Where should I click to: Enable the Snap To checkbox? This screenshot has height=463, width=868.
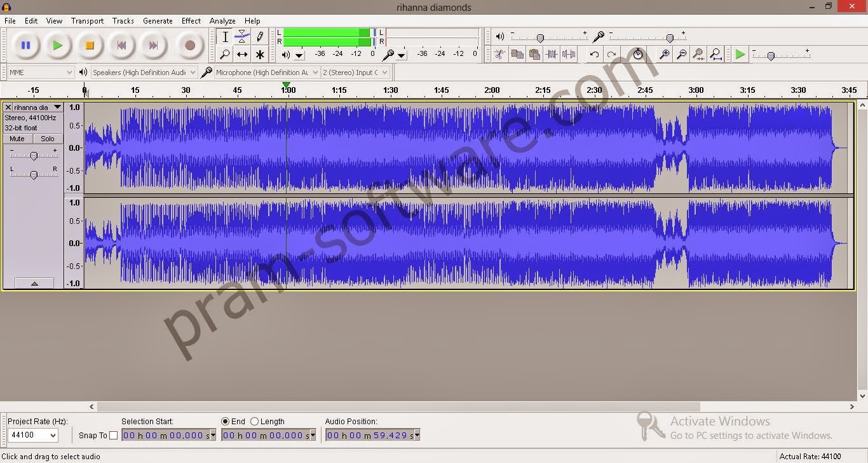[x=113, y=436]
